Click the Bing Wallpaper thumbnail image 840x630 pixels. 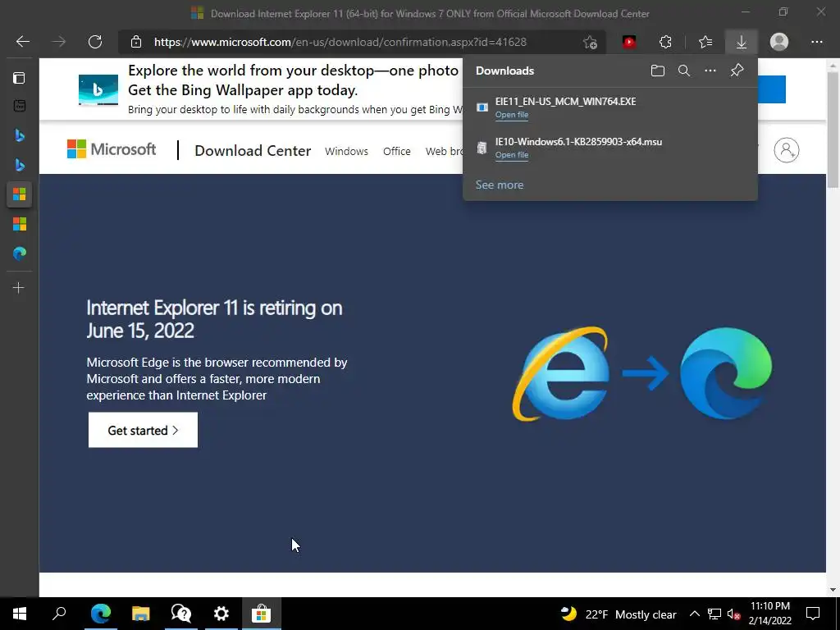click(x=98, y=90)
